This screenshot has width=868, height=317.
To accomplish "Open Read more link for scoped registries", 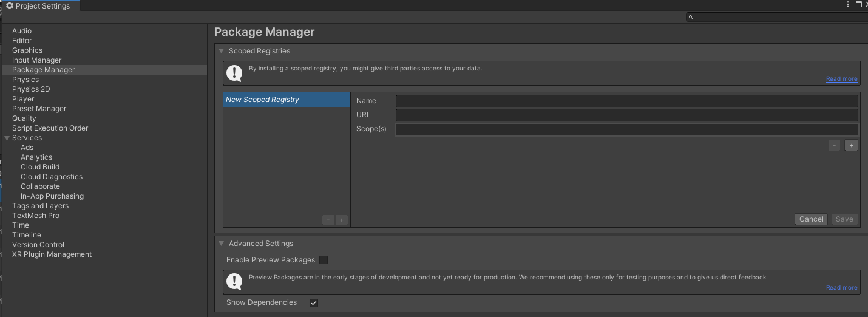I will [x=841, y=79].
